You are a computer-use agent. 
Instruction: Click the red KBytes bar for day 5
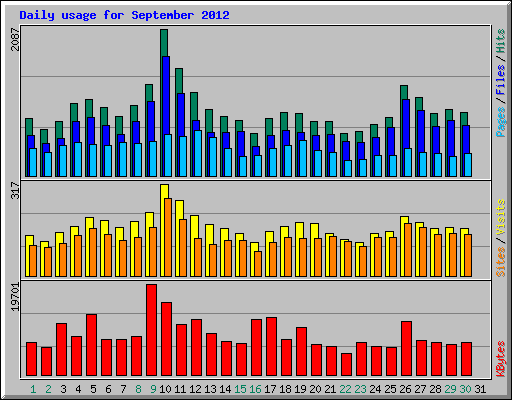tap(92, 345)
